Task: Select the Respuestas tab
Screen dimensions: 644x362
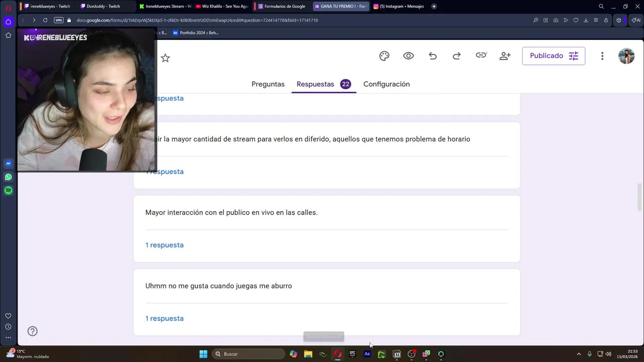Action: click(x=324, y=84)
